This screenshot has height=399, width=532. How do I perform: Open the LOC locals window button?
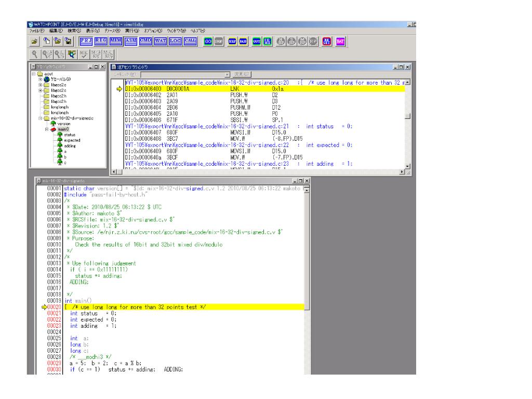[176, 41]
